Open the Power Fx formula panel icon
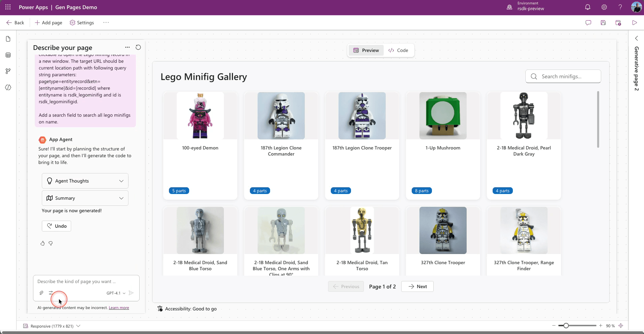Screen dimensions: 644x334 8,87
